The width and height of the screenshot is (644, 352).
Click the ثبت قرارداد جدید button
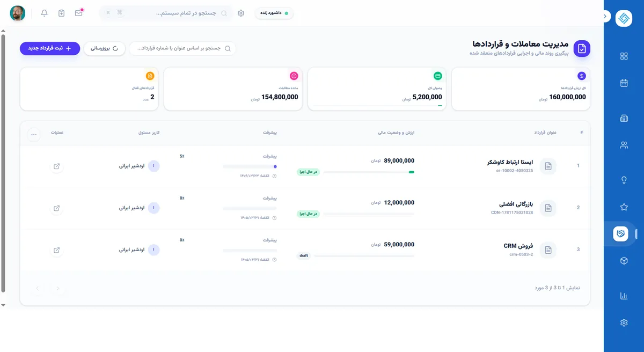coord(50,48)
